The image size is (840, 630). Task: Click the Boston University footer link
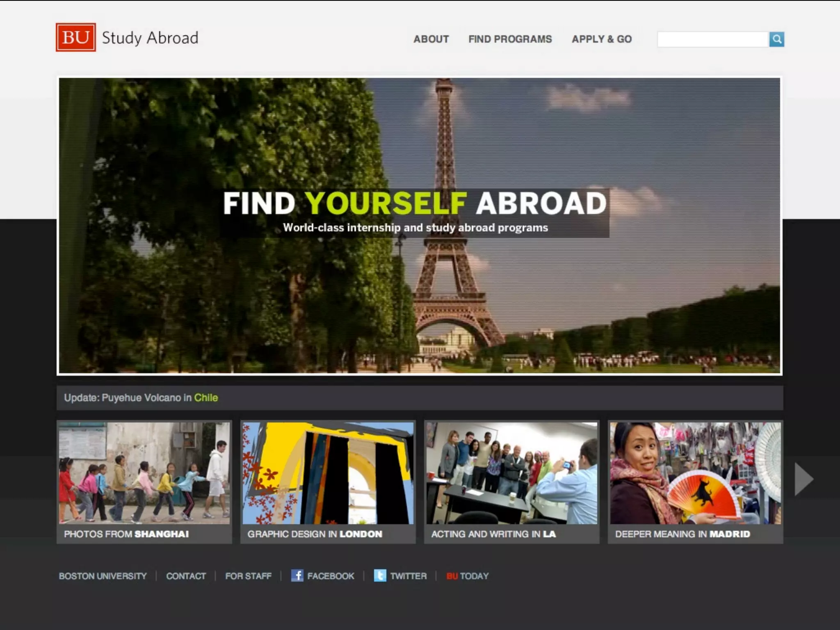click(x=103, y=576)
